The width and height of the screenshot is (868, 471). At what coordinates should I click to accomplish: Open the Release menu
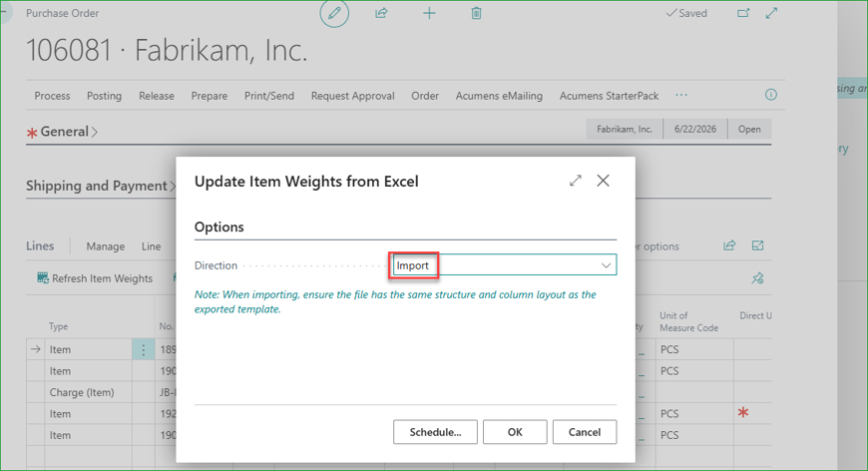click(156, 96)
